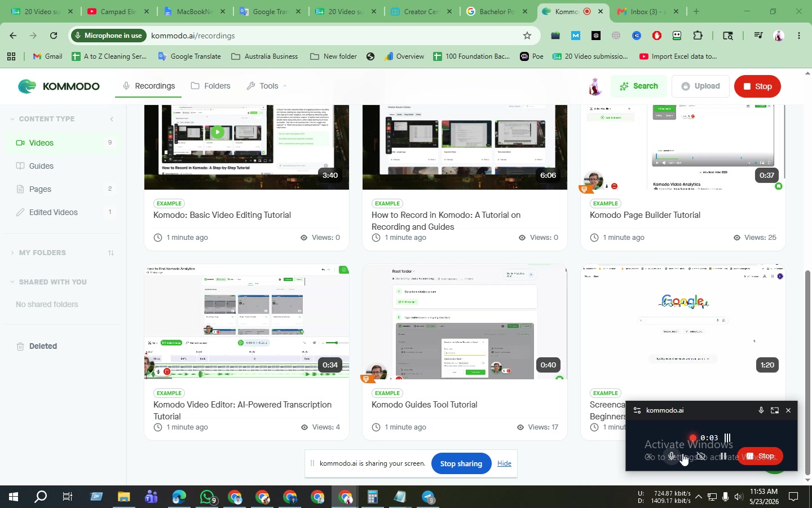This screenshot has width=812, height=508.
Task: Go back to the previous page
Action: 13,36
